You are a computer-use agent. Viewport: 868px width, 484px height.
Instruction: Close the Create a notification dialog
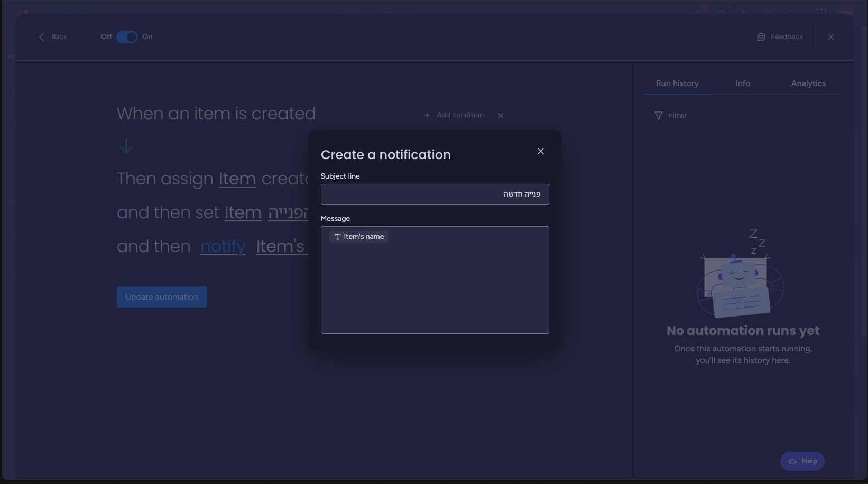point(540,151)
